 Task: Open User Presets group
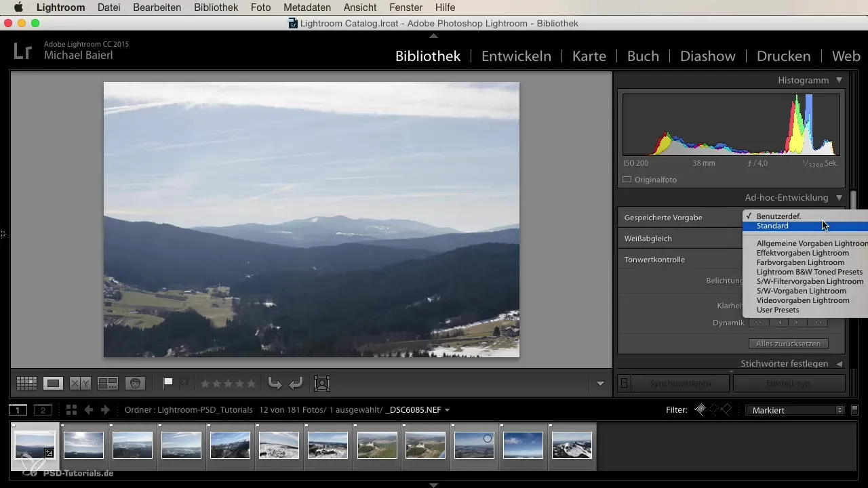point(806,310)
